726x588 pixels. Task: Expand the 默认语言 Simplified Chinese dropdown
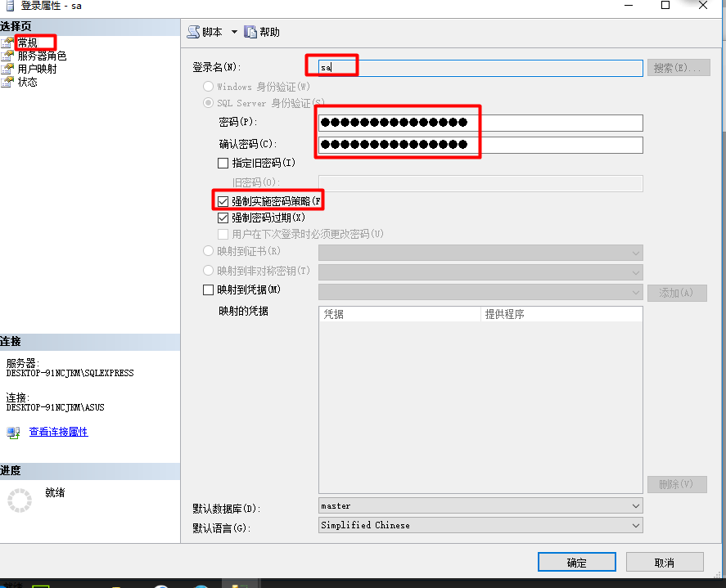click(635, 525)
